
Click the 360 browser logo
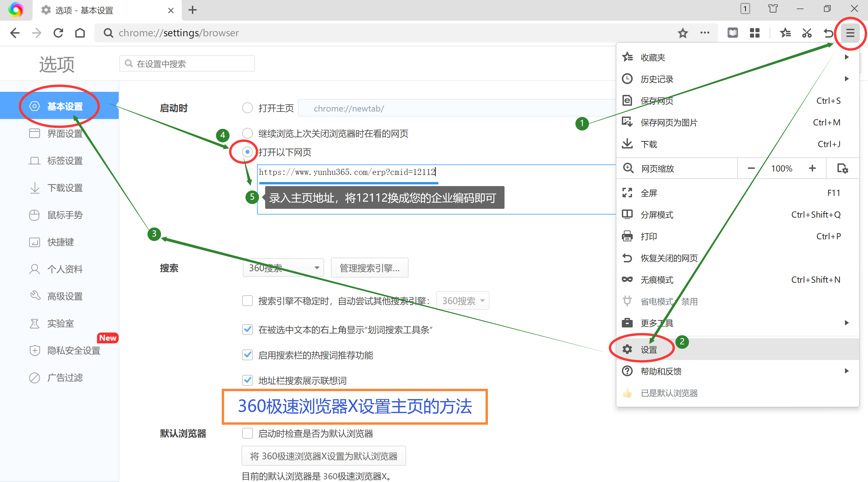pos(16,9)
